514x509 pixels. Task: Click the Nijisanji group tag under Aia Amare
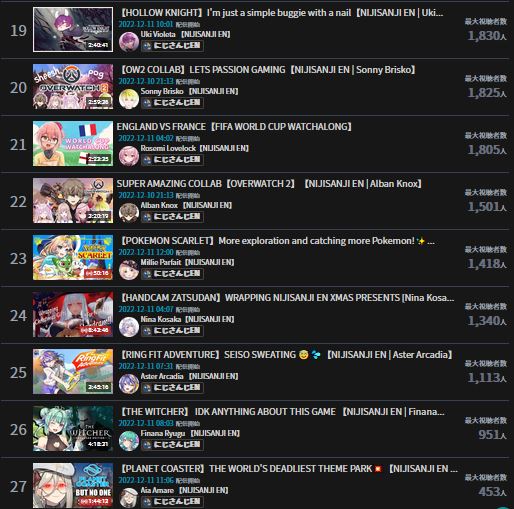tap(172, 502)
